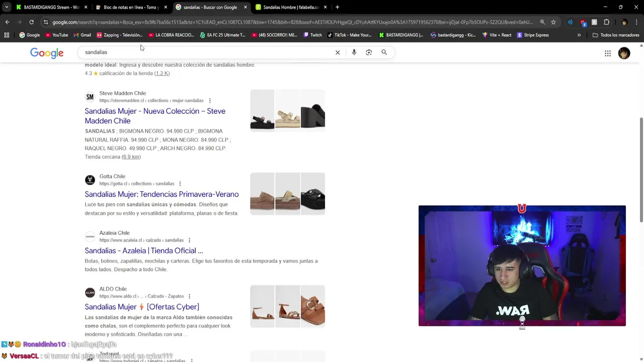The width and height of the screenshot is (644, 362).
Task: Click the 1,2 K store rating link
Action: [x=162, y=73]
